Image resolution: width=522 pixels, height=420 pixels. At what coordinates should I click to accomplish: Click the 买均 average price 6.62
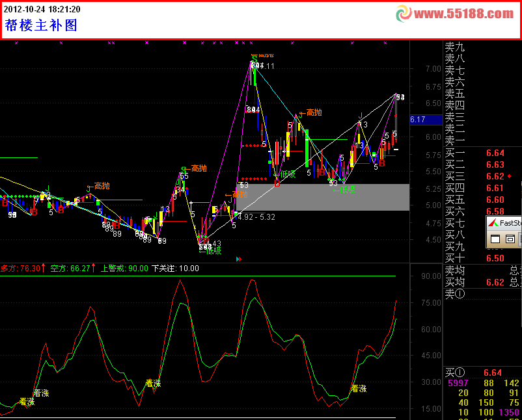click(x=495, y=283)
